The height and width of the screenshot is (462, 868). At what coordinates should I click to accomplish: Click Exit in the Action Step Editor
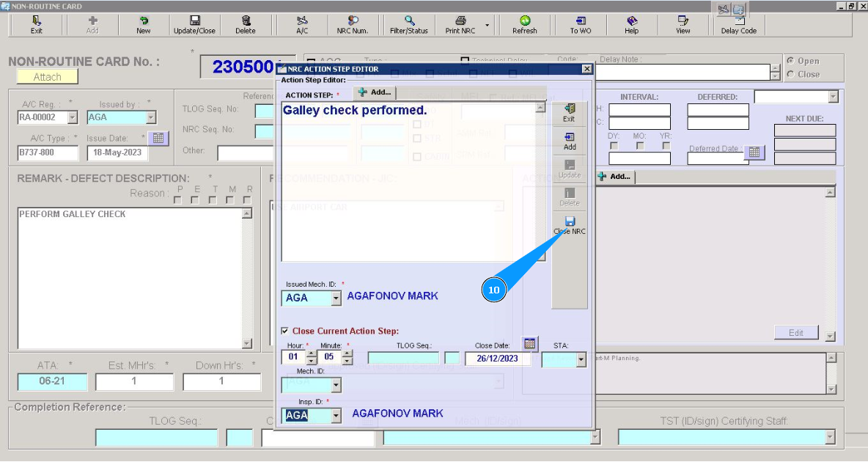pos(569,113)
